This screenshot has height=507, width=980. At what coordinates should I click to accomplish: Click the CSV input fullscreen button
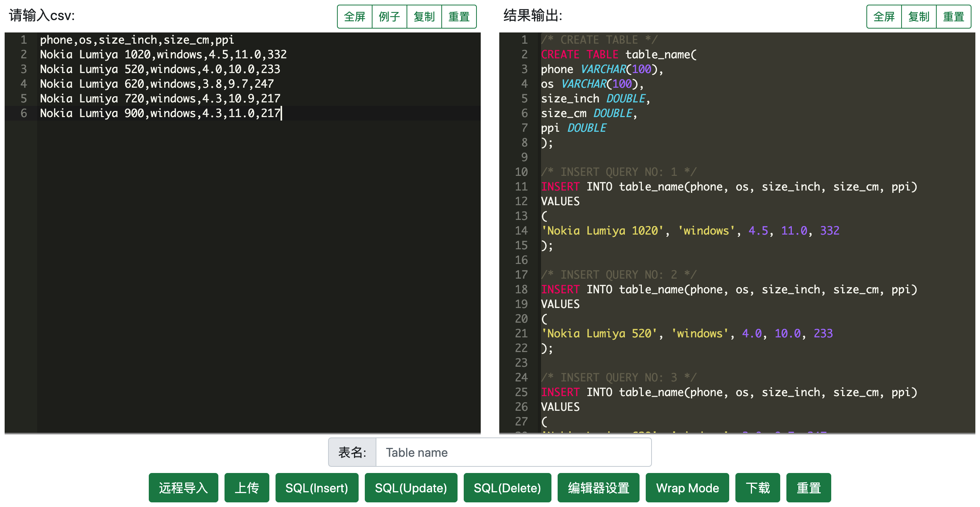click(x=354, y=17)
